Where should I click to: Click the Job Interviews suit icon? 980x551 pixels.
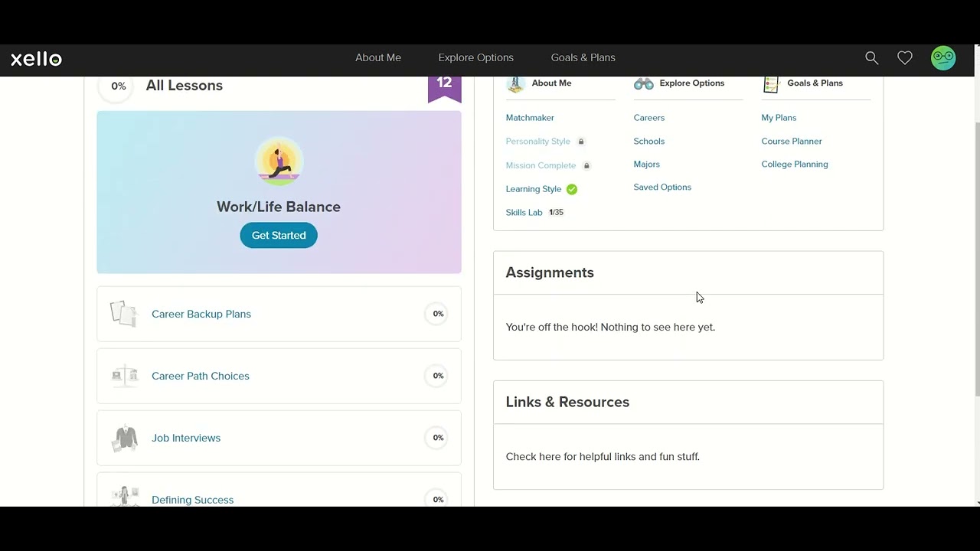pyautogui.click(x=125, y=438)
